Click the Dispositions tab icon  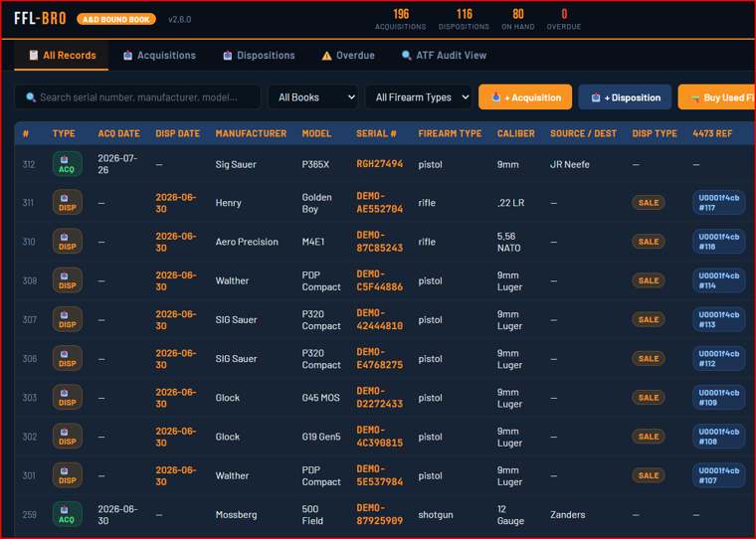point(228,56)
